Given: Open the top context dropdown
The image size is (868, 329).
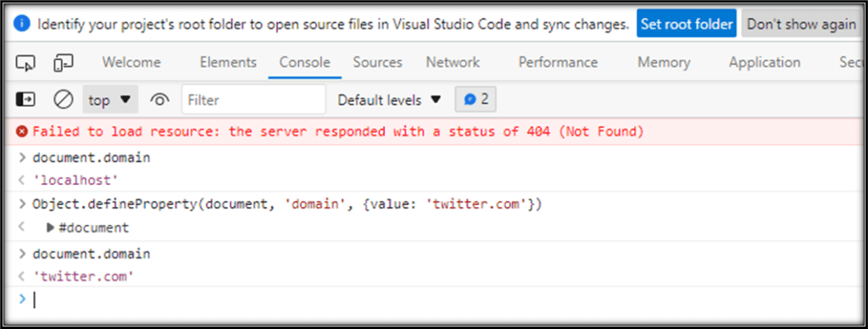Looking at the screenshot, I should (110, 100).
